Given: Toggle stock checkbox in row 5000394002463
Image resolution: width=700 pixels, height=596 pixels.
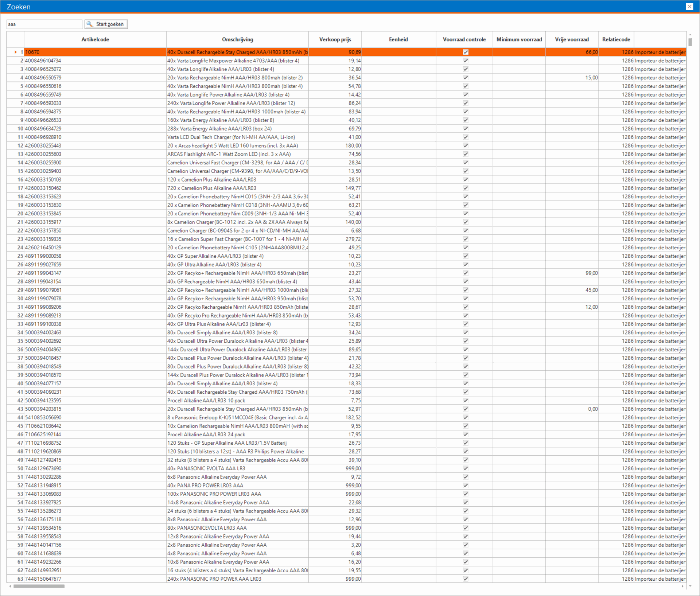Looking at the screenshot, I should (x=466, y=332).
